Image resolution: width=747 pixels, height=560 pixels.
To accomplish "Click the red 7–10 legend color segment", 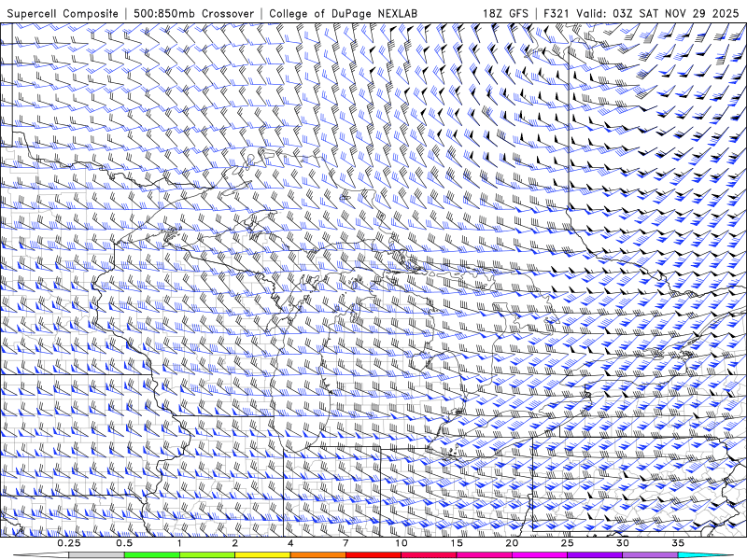I will (373, 555).
